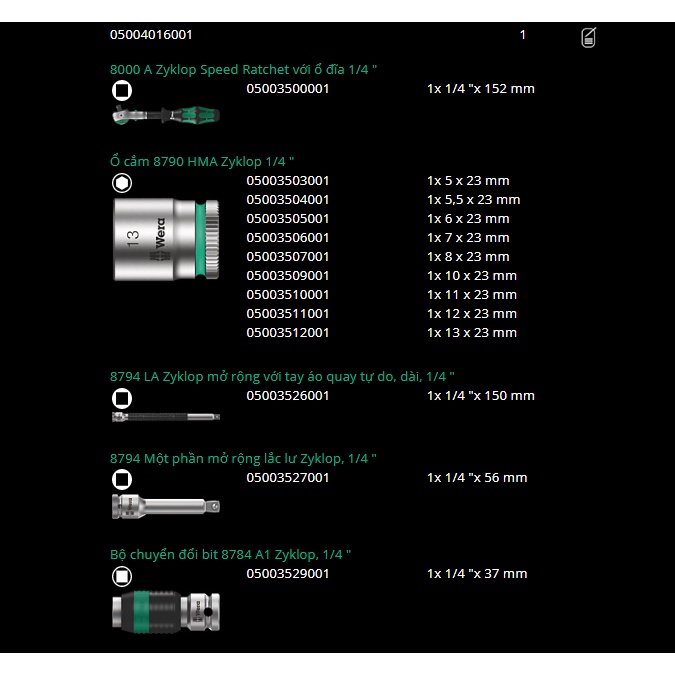Click the 1x 10 x 23 mm size entry

(x=471, y=276)
